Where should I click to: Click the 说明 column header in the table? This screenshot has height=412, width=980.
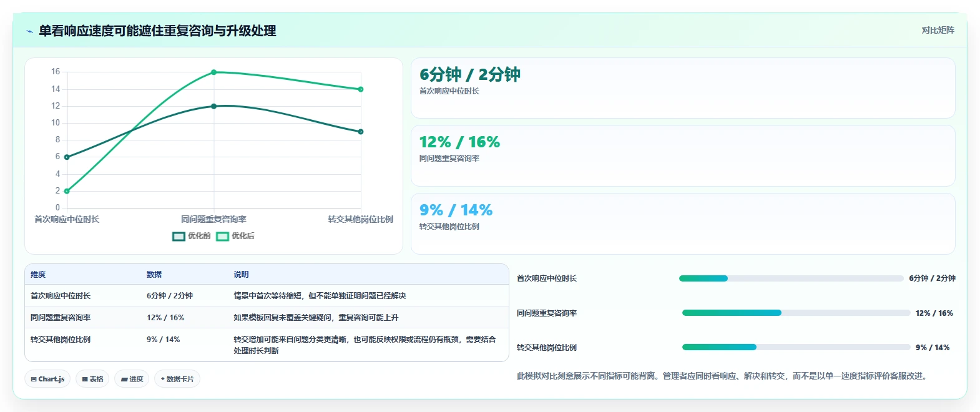[241, 275]
